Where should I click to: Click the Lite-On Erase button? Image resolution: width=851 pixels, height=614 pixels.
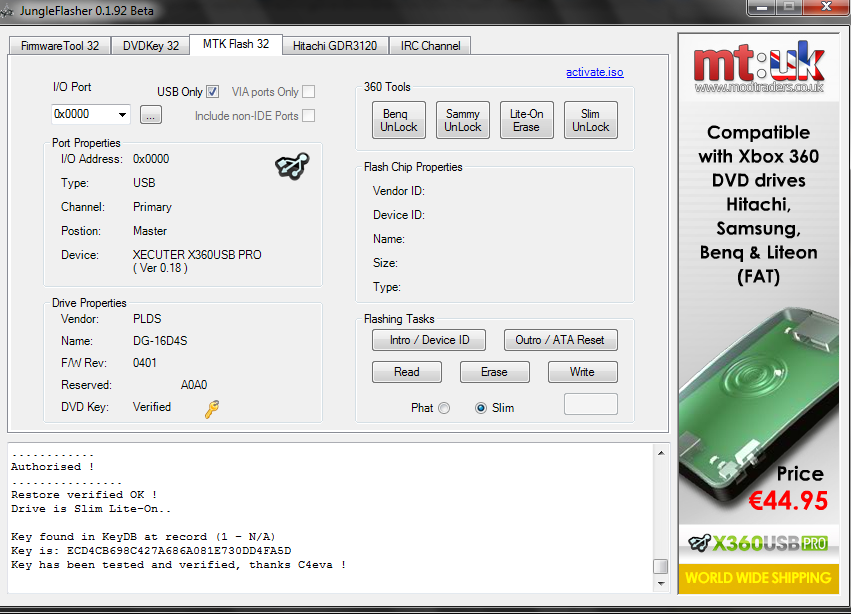click(x=526, y=120)
